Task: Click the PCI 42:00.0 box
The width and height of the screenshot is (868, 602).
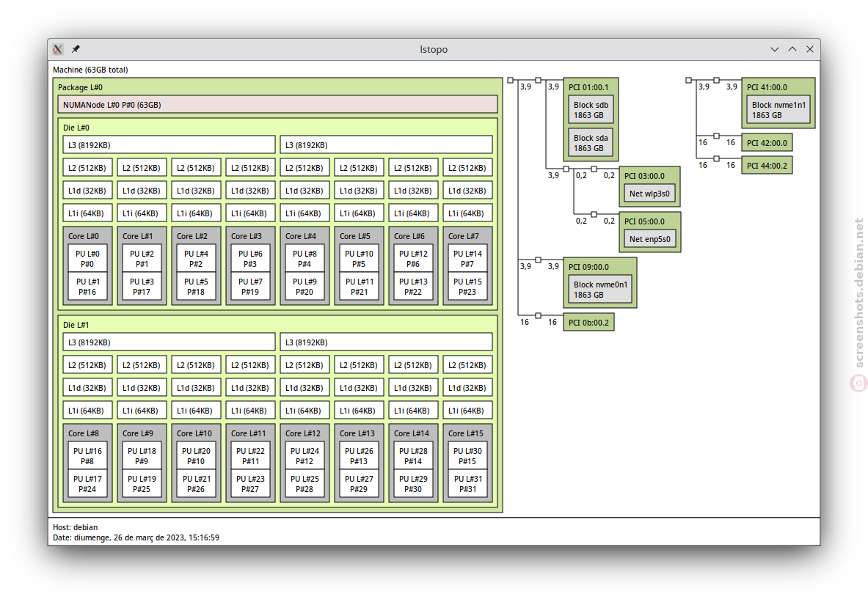Action: pyautogui.click(x=767, y=143)
